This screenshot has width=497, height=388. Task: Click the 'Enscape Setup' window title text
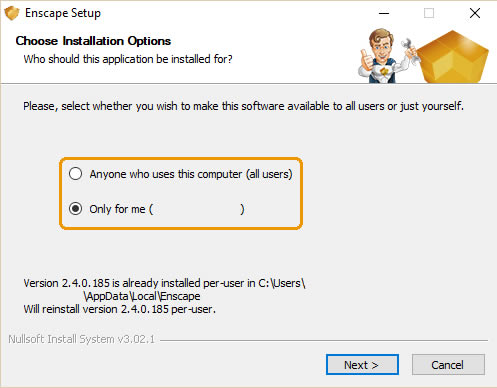(x=63, y=13)
